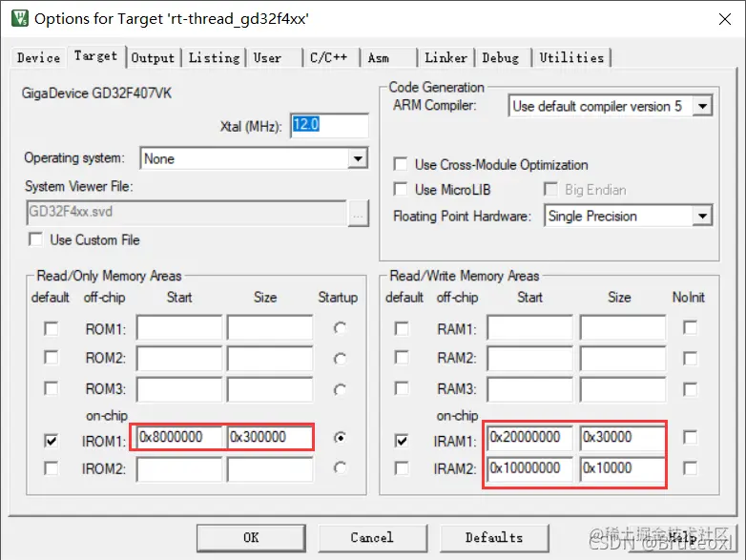Image resolution: width=746 pixels, height=560 pixels.
Task: Edit the IROM1 Size value 0x300000
Action: coord(270,437)
